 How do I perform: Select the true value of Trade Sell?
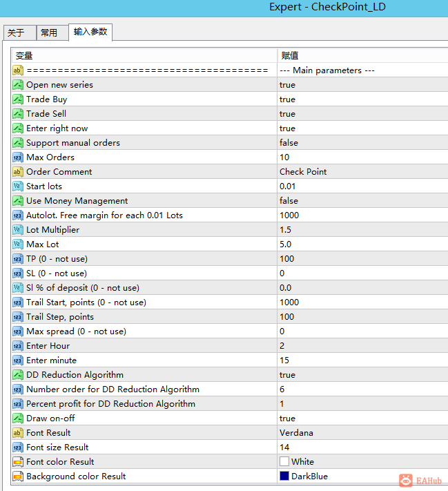287,114
